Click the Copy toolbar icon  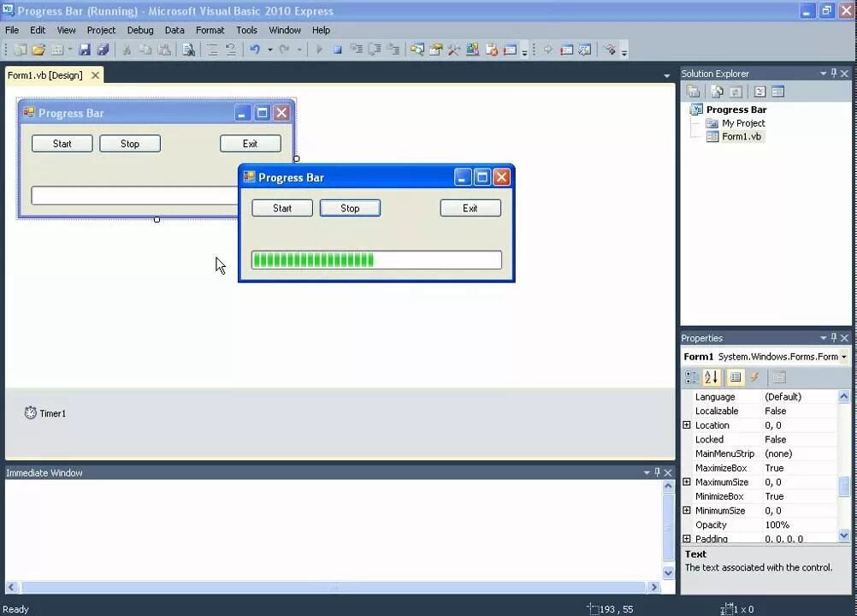(145, 50)
